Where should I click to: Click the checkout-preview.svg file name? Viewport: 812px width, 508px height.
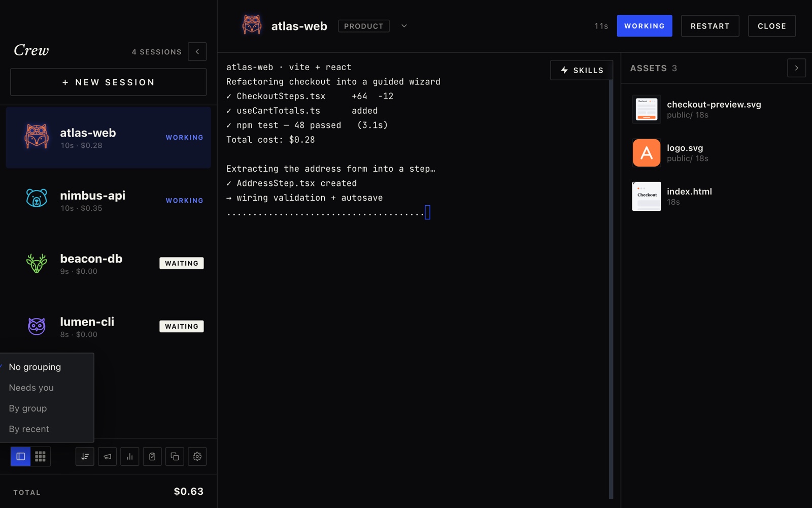[714, 104]
